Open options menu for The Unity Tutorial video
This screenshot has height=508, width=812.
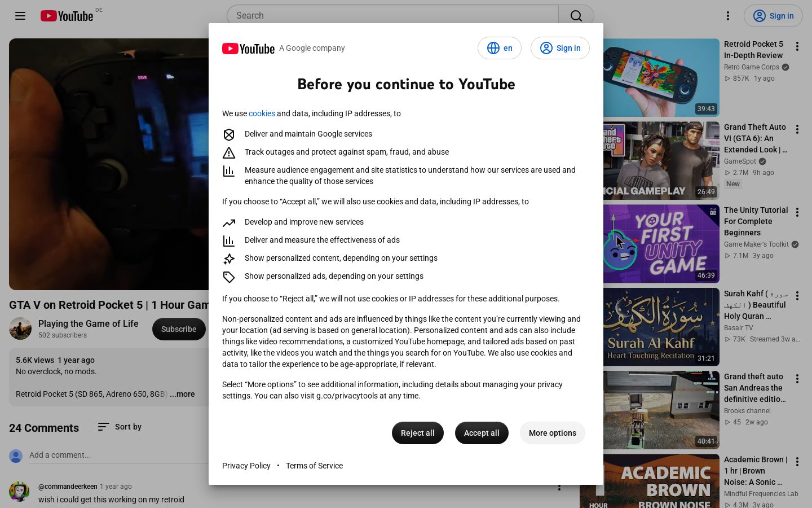tap(797, 212)
